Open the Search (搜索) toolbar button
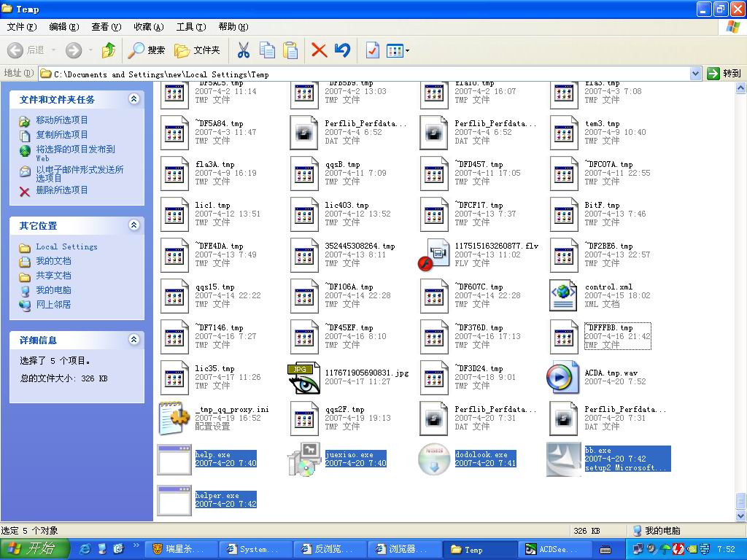This screenshot has height=560, width=747. pyautogui.click(x=146, y=50)
